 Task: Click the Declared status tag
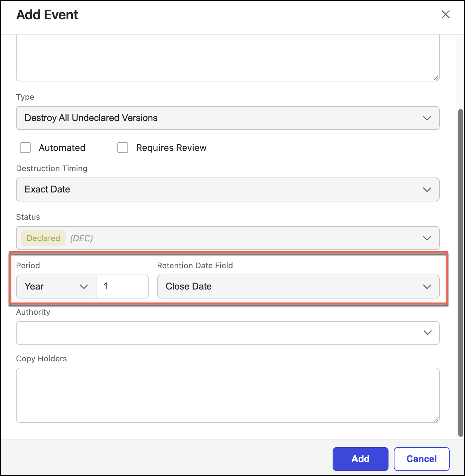pos(43,238)
